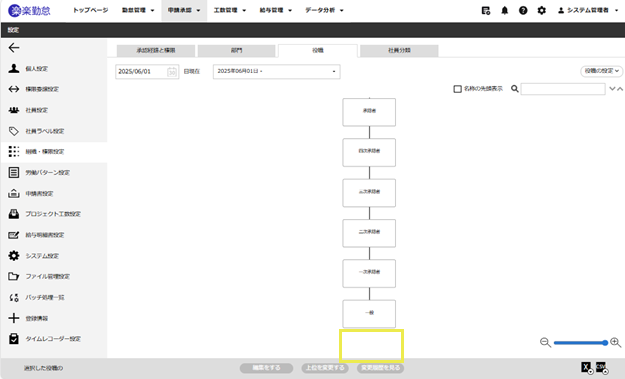Open the 2025年06月01日 period dropdown

[x=277, y=71]
